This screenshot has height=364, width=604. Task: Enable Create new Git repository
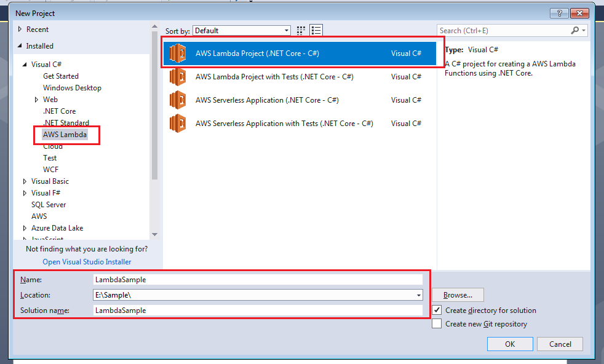(437, 324)
